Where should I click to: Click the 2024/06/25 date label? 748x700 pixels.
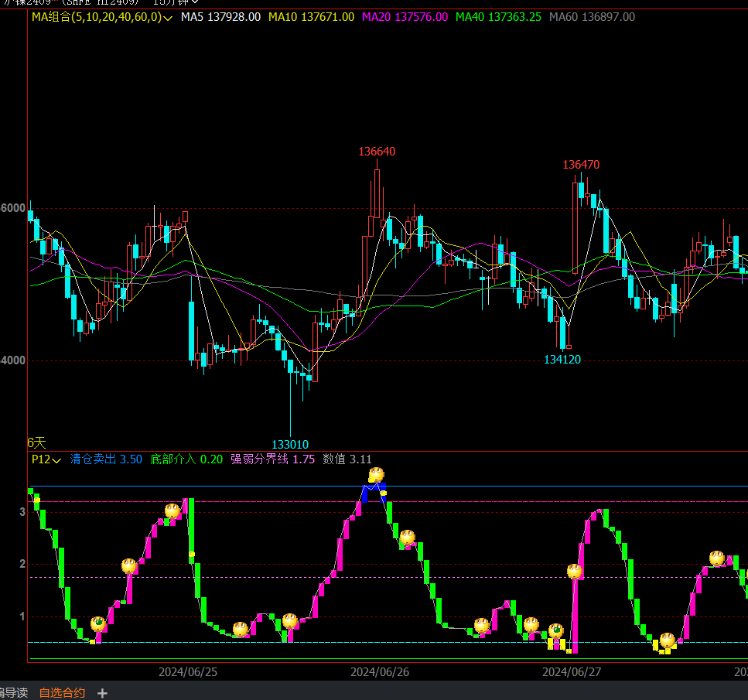click(188, 672)
